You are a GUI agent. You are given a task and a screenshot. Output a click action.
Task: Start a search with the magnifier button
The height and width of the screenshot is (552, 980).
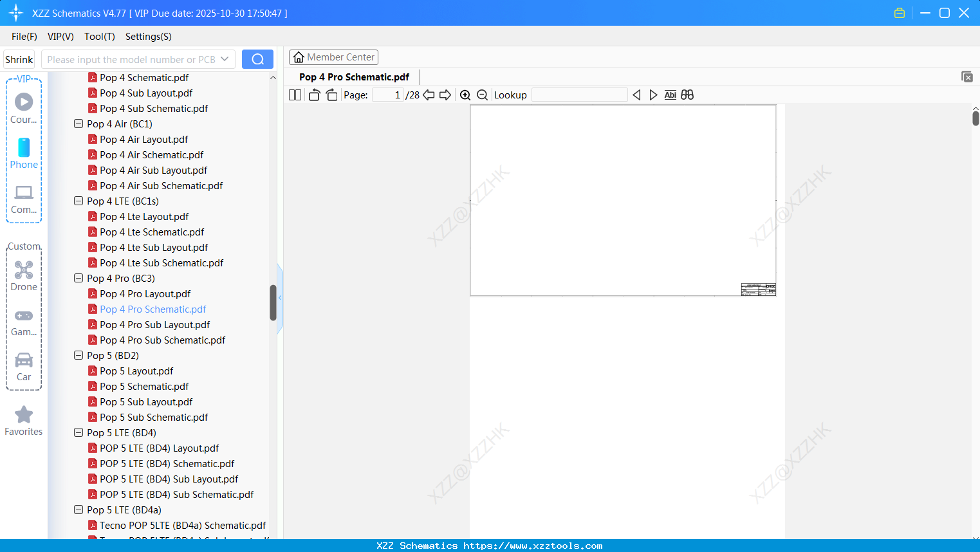[257, 59]
